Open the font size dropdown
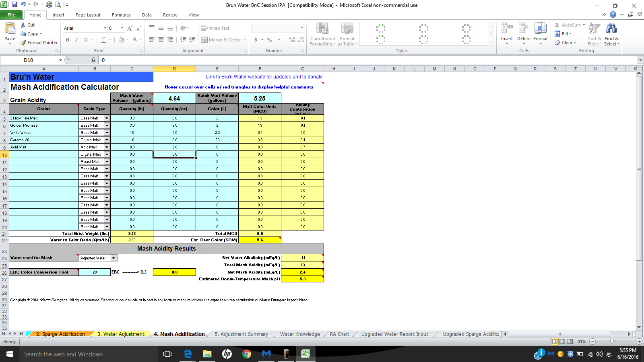Image resolution: width=644 pixels, height=362 pixels. (x=122, y=28)
